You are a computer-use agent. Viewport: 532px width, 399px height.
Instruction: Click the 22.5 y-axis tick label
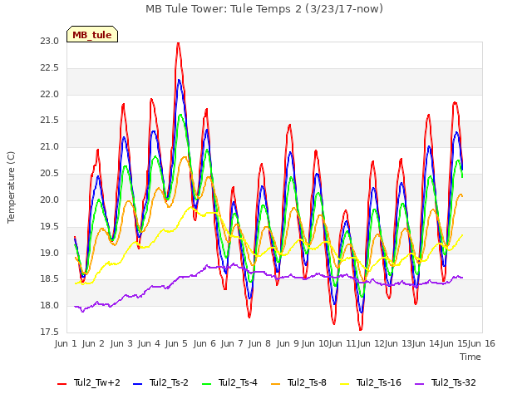50,68
